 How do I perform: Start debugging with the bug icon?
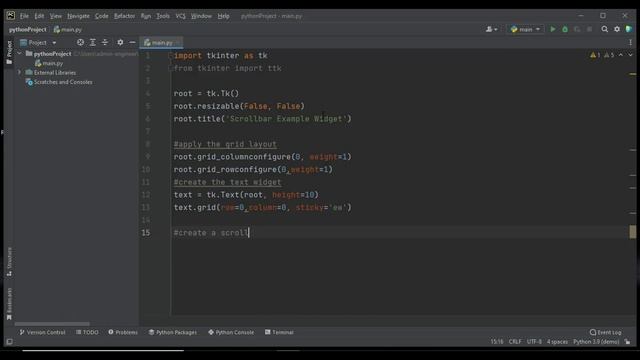[565, 29]
